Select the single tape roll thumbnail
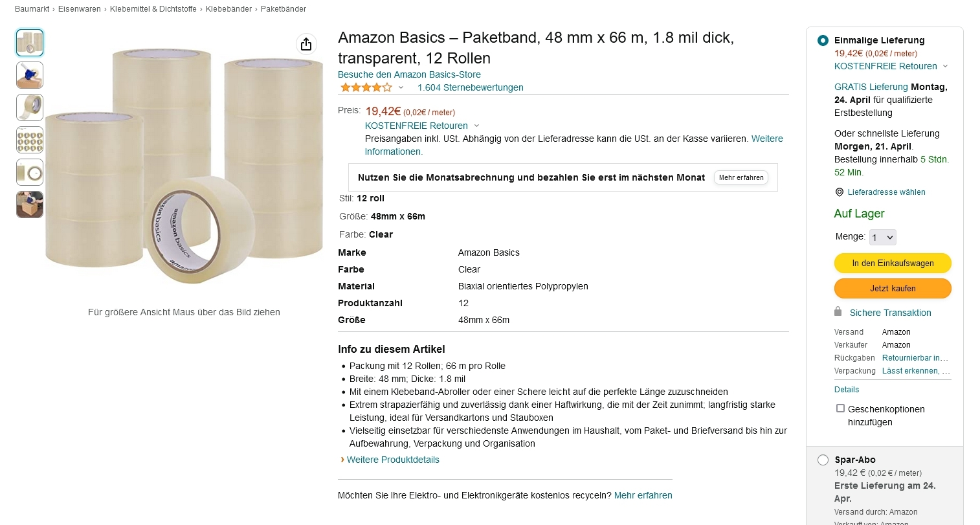The image size is (980, 525). [30, 107]
